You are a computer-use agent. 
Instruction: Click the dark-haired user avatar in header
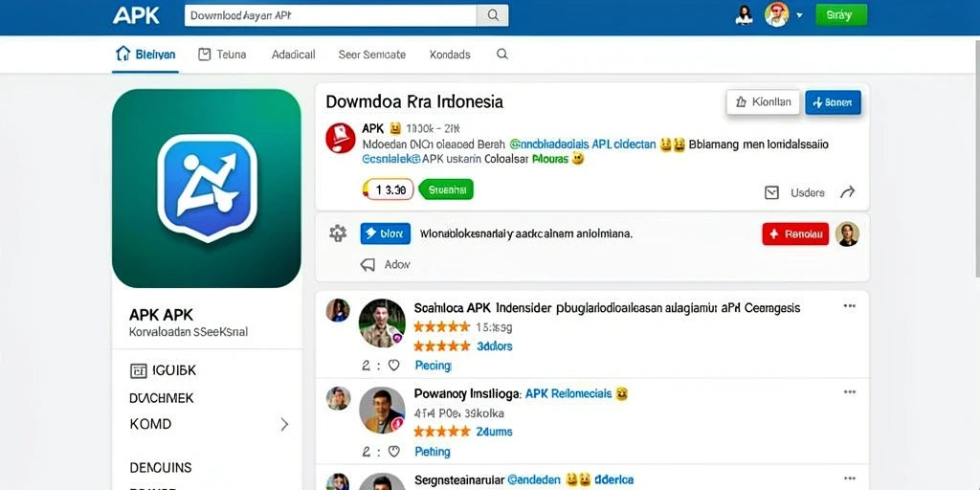point(744,15)
